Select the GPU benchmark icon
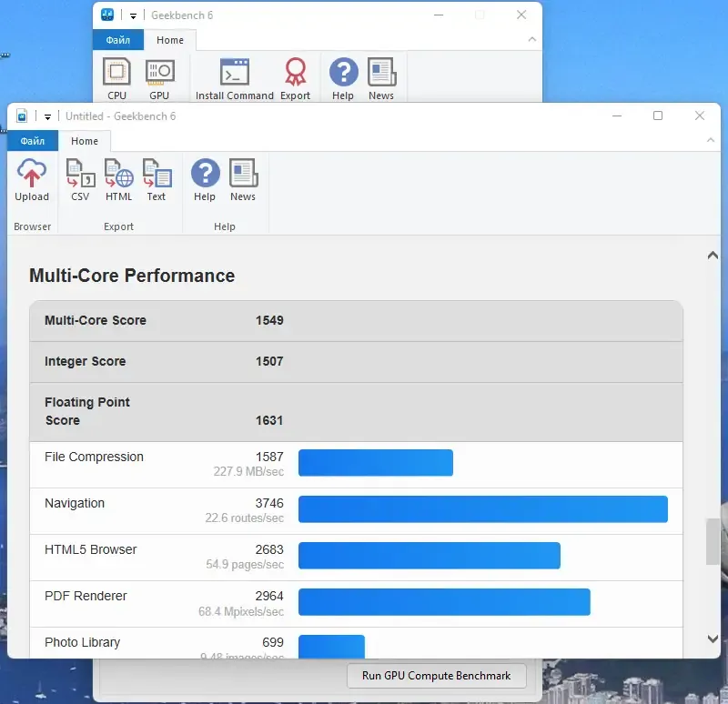 (160, 72)
